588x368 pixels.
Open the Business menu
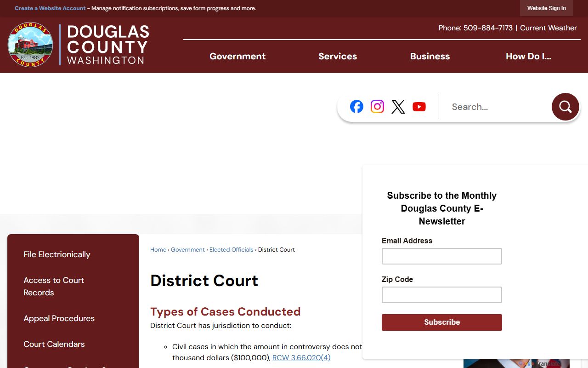pos(430,56)
